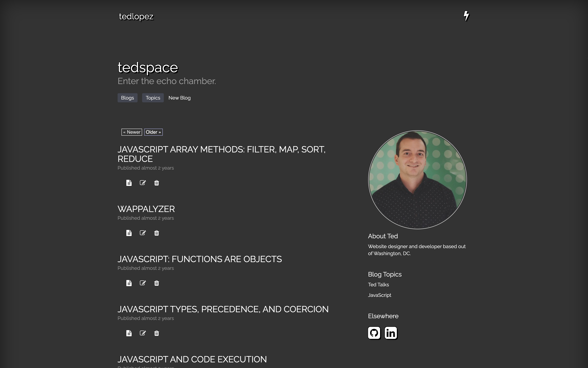
Task: Click 'Published almost 2 years' under WAPPALYZER
Action: (x=146, y=218)
